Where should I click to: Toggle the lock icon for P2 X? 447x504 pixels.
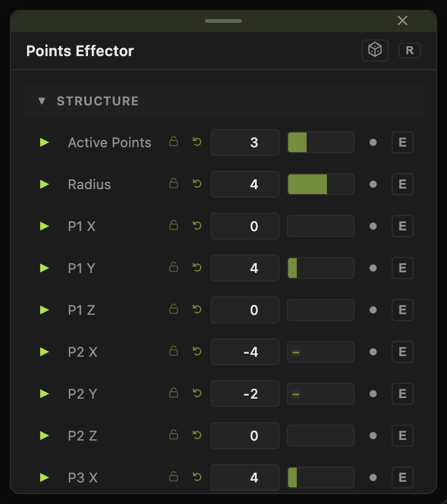point(174,351)
